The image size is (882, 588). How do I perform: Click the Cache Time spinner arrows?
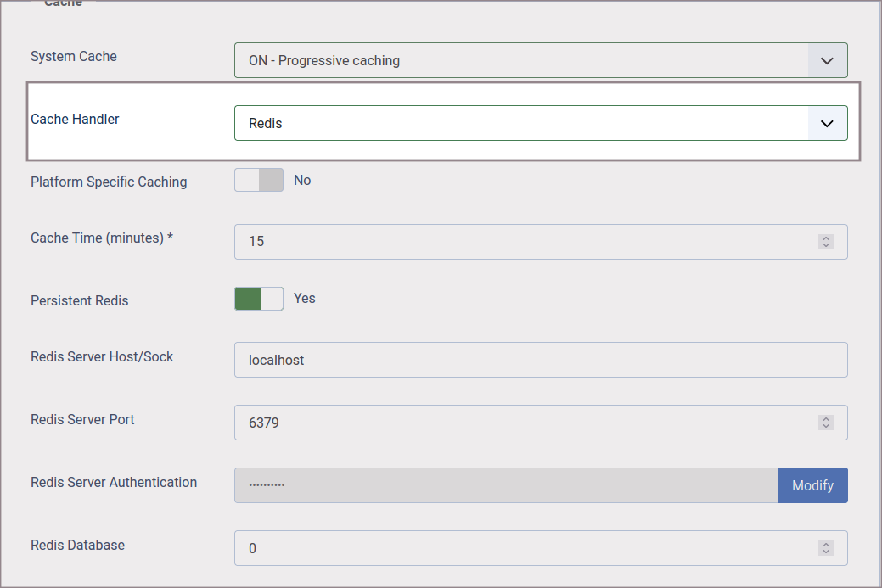click(825, 242)
